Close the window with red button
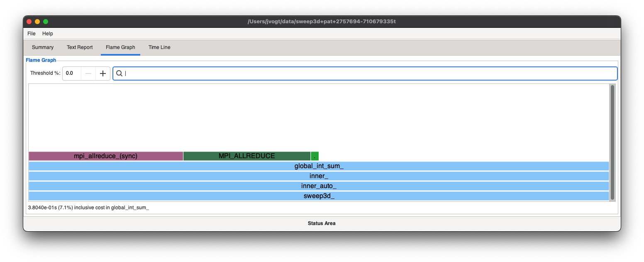 coord(29,22)
